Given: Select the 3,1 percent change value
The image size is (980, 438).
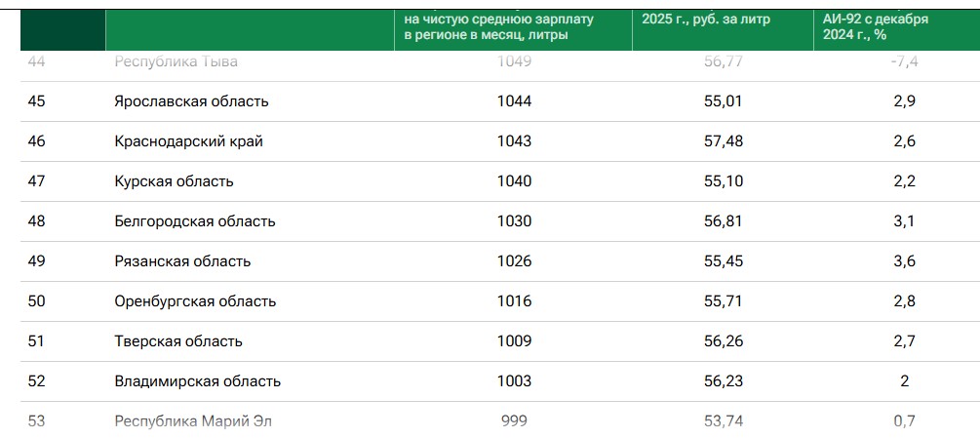Looking at the screenshot, I should [904, 221].
